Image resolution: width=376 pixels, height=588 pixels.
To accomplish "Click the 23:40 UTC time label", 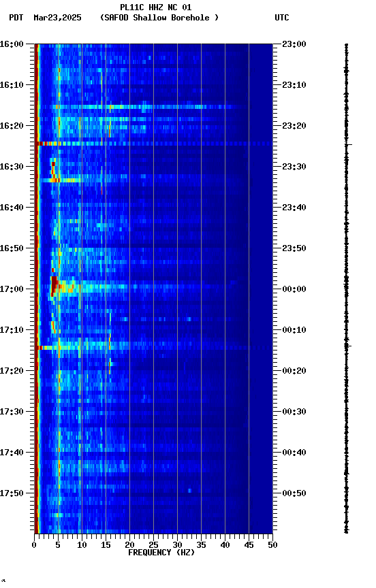I will [294, 208].
